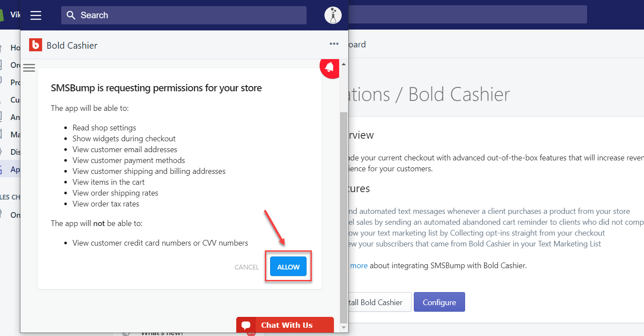Click the Allow button
The width and height of the screenshot is (644, 336).
coord(288,266)
